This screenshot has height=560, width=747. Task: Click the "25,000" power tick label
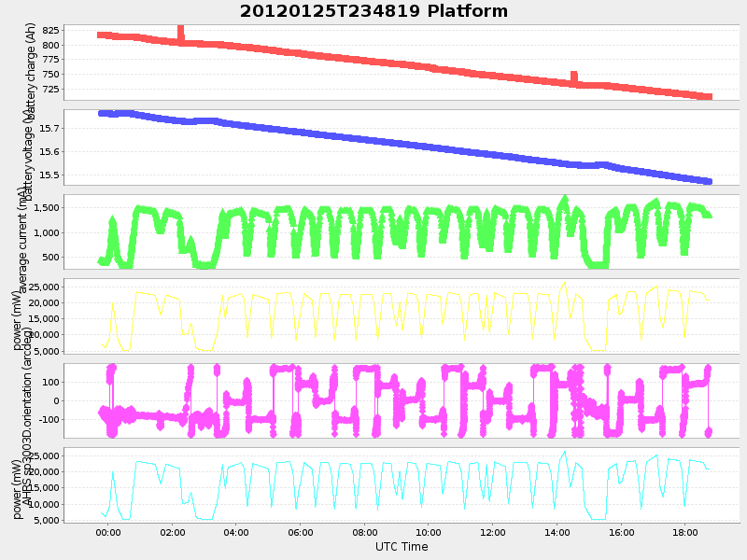44,287
